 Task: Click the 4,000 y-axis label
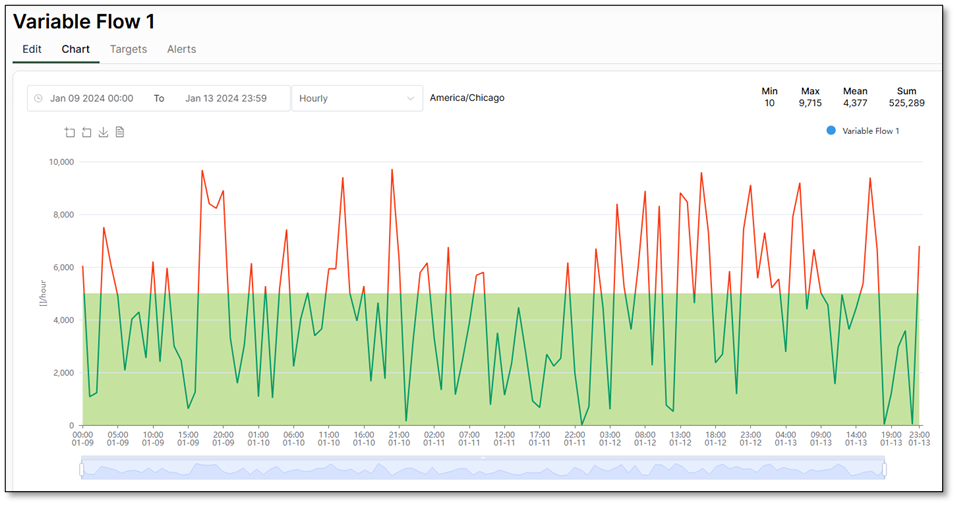coord(64,320)
